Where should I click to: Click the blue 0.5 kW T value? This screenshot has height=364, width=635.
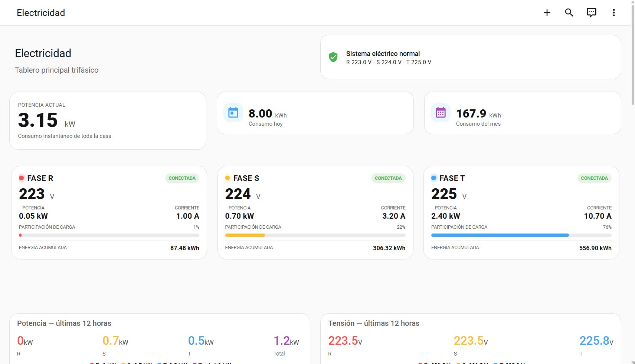point(201,341)
